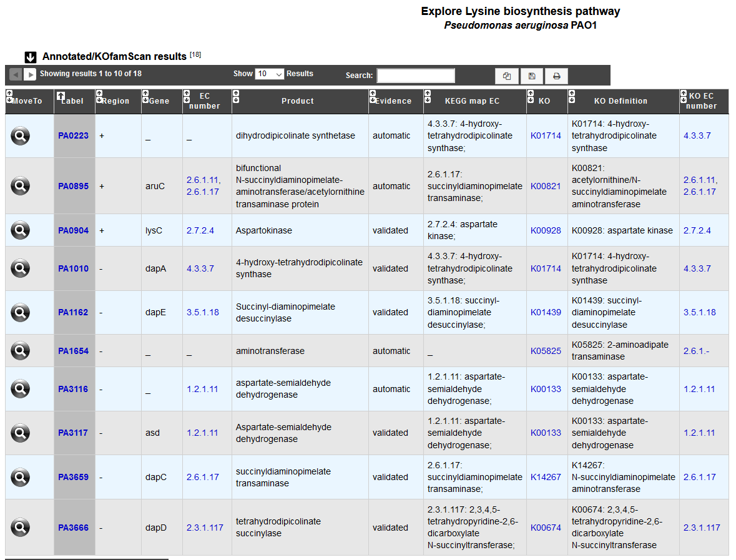Open KO EC 4.3.3.7 in PA0223 row
Viewport: 736px width, 560px height.
[697, 135]
